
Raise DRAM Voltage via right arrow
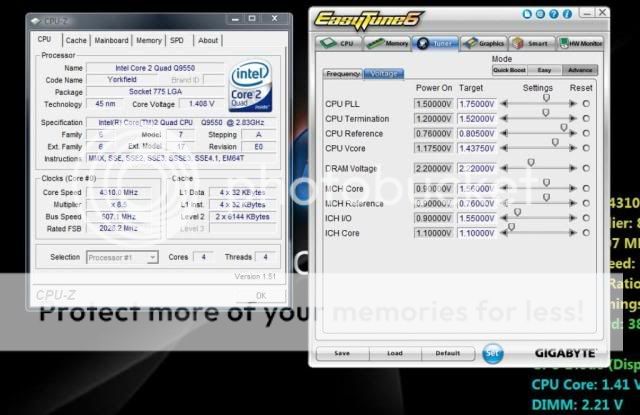click(x=573, y=168)
